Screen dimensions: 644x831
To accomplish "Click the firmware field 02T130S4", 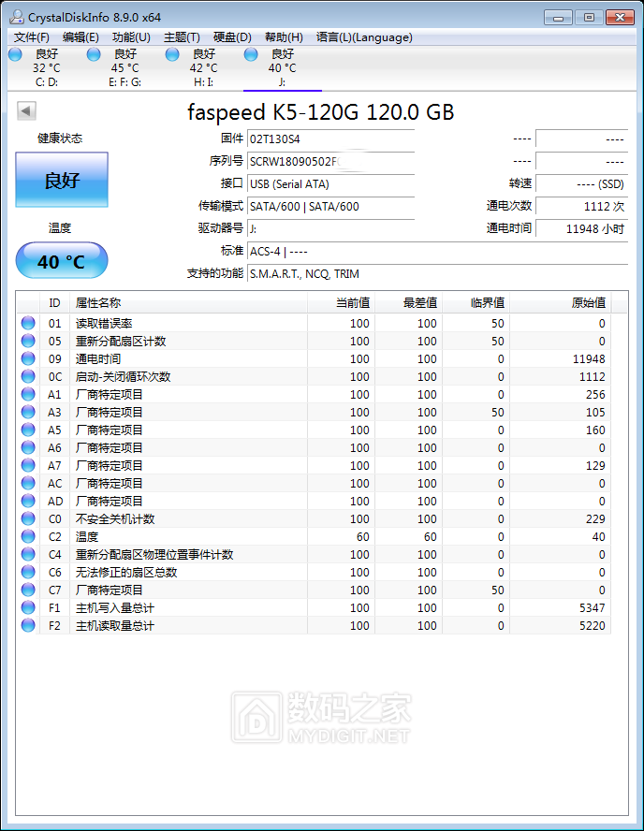I will click(x=330, y=138).
